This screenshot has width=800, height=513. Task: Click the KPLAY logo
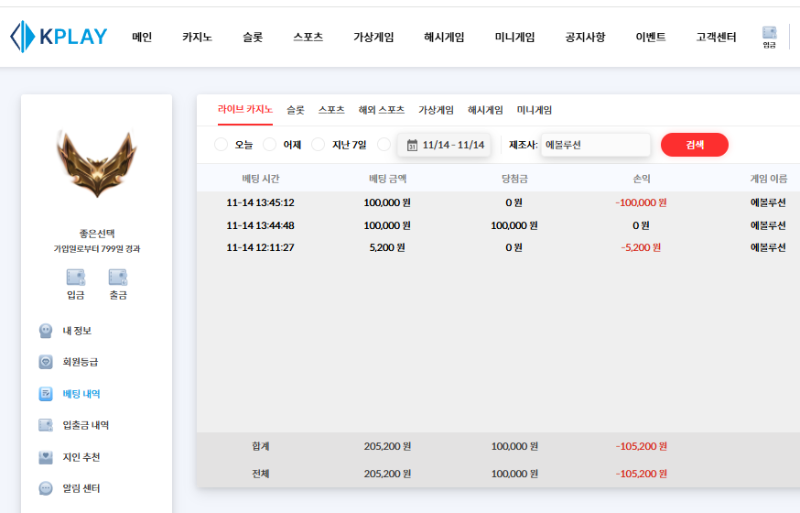click(59, 37)
